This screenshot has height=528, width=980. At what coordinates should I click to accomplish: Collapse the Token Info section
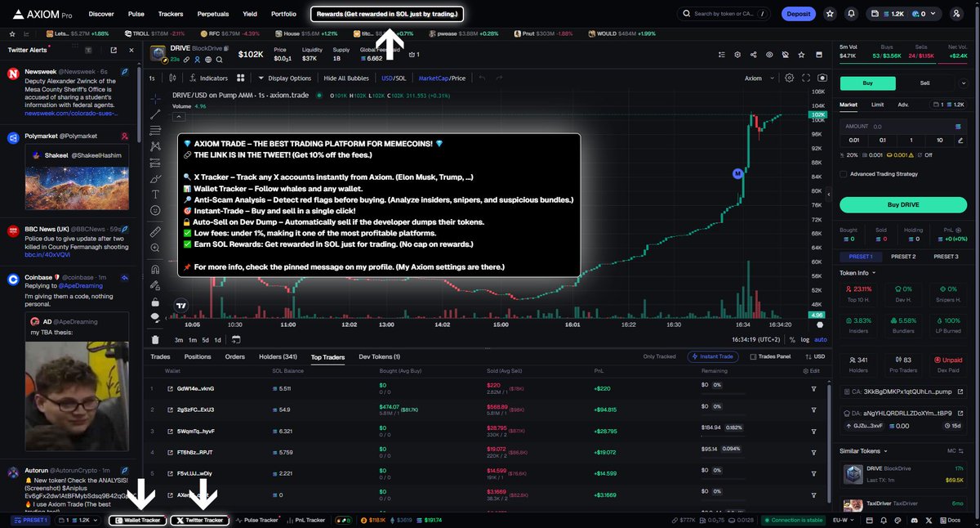[x=857, y=273]
